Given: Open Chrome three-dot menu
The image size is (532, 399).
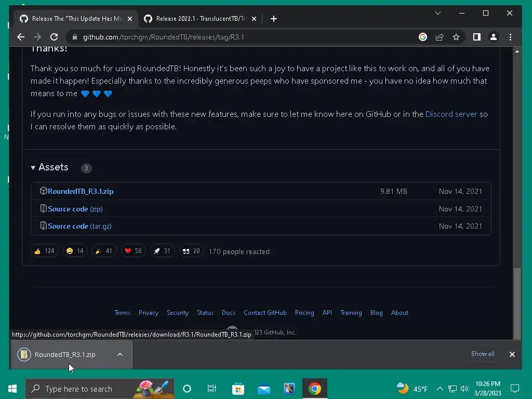Looking at the screenshot, I should click(x=510, y=37).
